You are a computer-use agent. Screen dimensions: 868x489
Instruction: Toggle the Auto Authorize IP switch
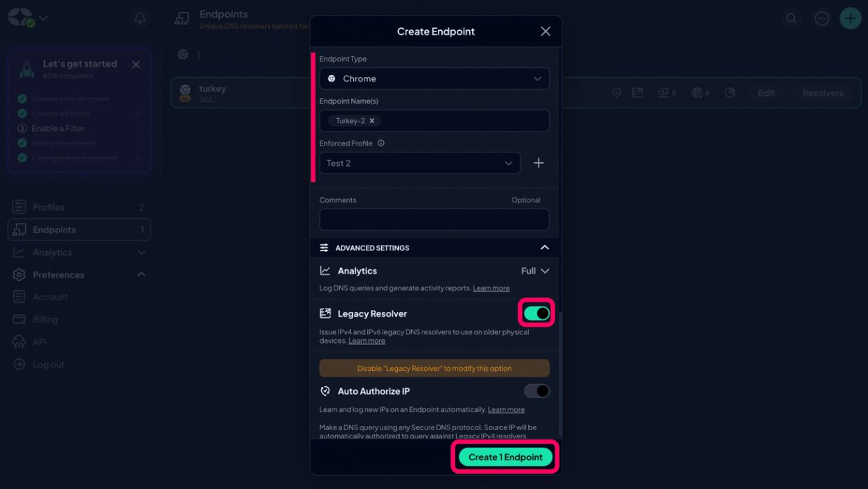coord(536,391)
